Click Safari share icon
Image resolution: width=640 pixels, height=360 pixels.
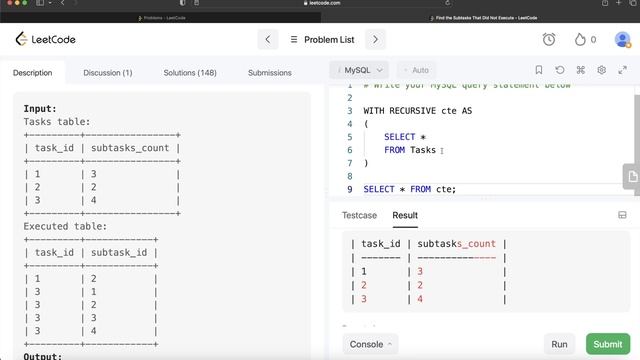605,3
